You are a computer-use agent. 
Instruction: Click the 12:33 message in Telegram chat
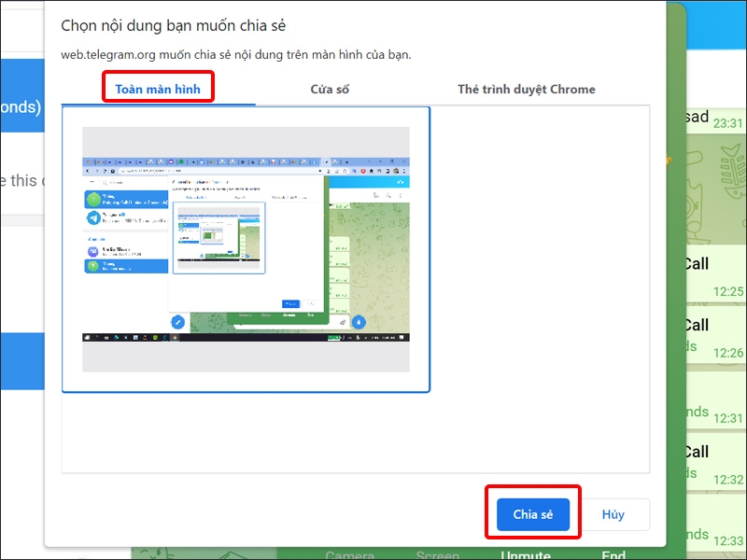[716, 522]
